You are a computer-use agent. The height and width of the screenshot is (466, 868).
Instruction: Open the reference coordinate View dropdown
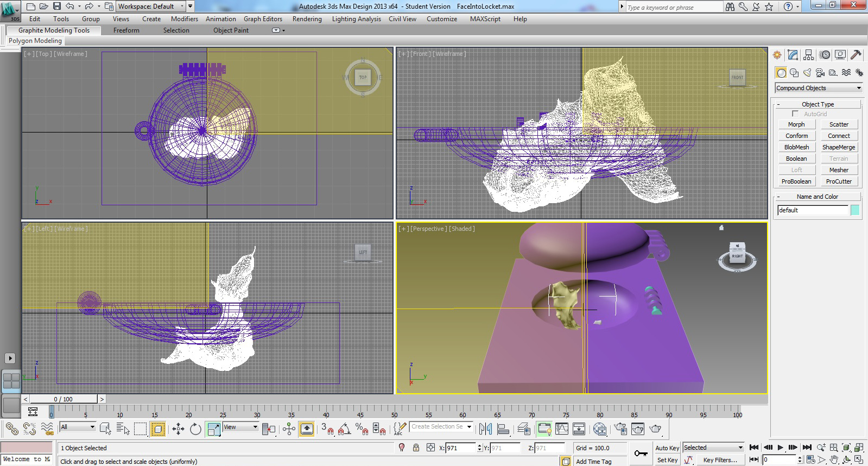pos(240,427)
